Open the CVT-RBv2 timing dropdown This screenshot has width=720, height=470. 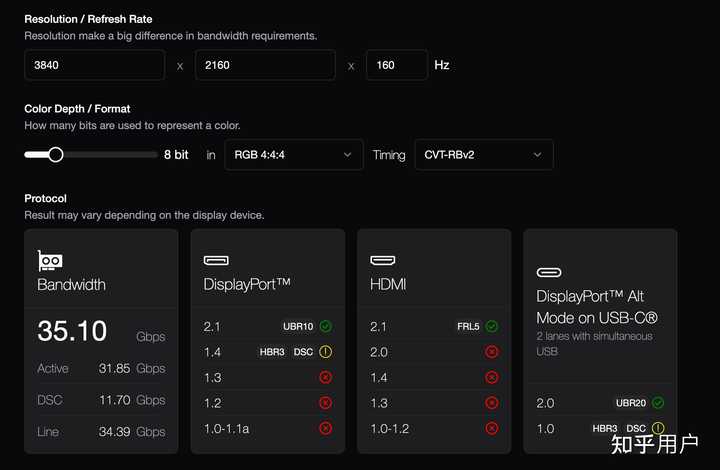coord(483,155)
